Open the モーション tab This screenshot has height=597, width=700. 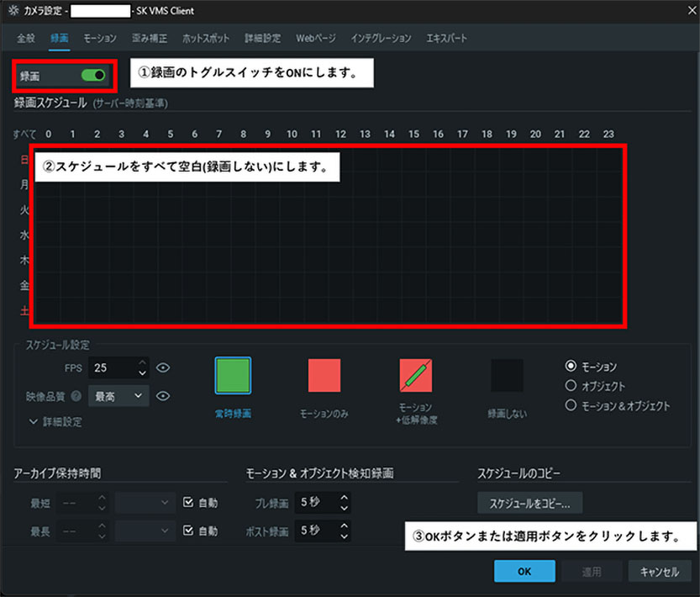[x=100, y=39]
